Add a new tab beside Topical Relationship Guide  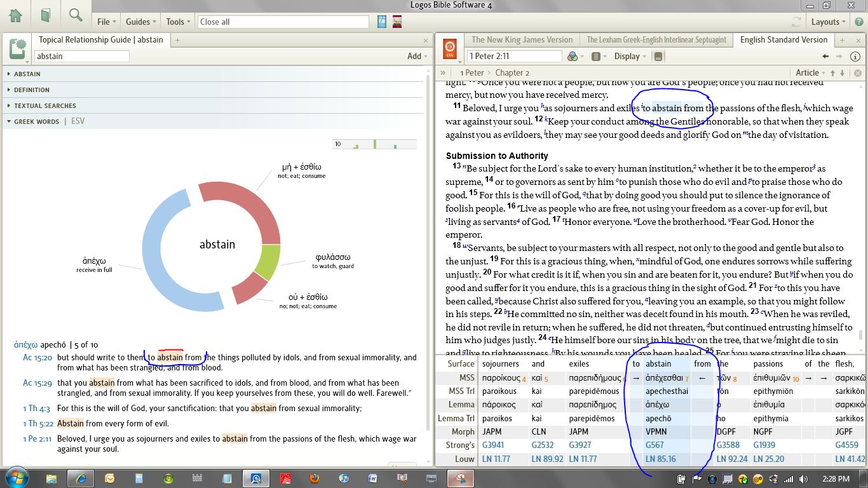point(177,40)
